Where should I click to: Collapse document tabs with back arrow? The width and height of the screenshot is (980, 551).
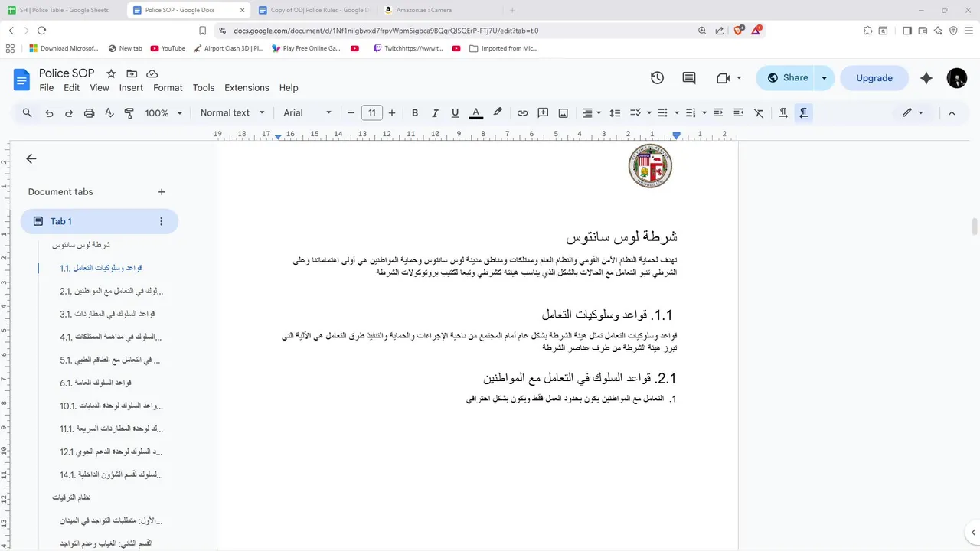(31, 158)
